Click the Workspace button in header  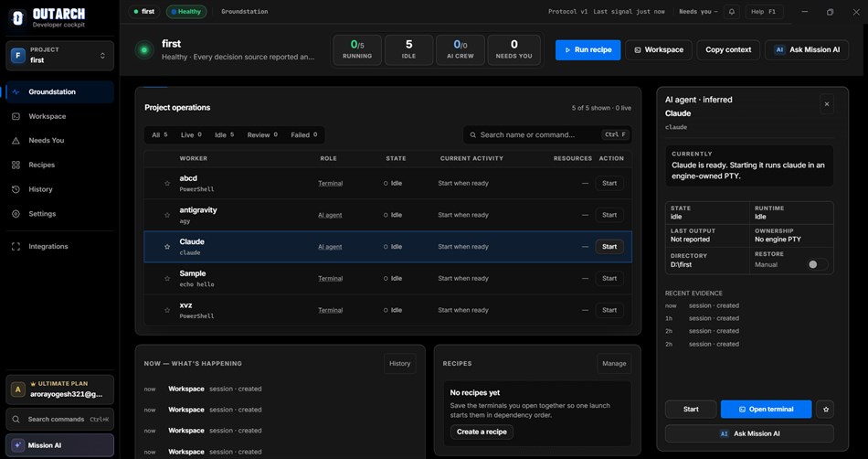coord(659,49)
